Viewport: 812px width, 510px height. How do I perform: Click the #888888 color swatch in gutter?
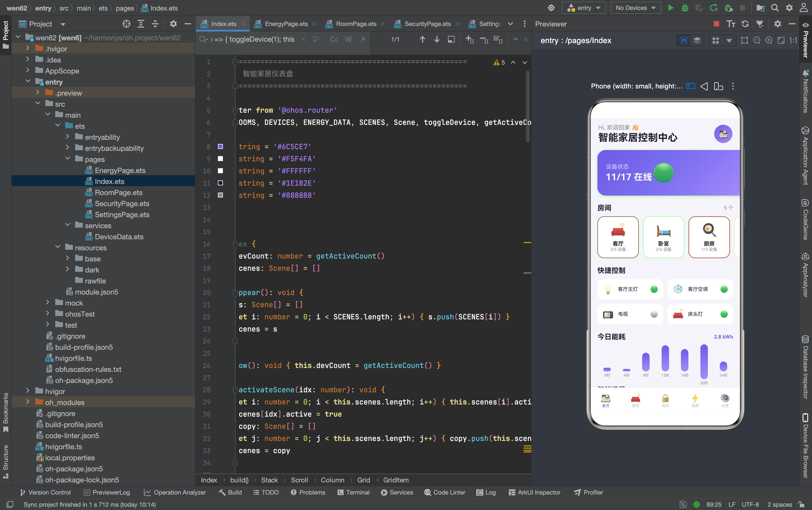(220, 195)
